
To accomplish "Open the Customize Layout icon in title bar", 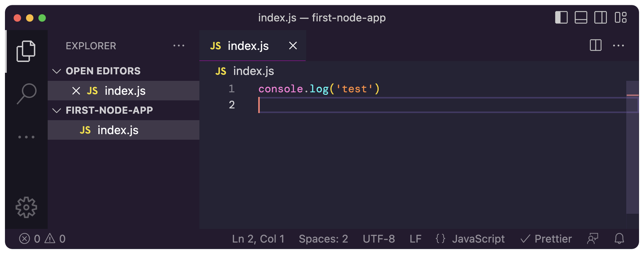I will tap(620, 18).
